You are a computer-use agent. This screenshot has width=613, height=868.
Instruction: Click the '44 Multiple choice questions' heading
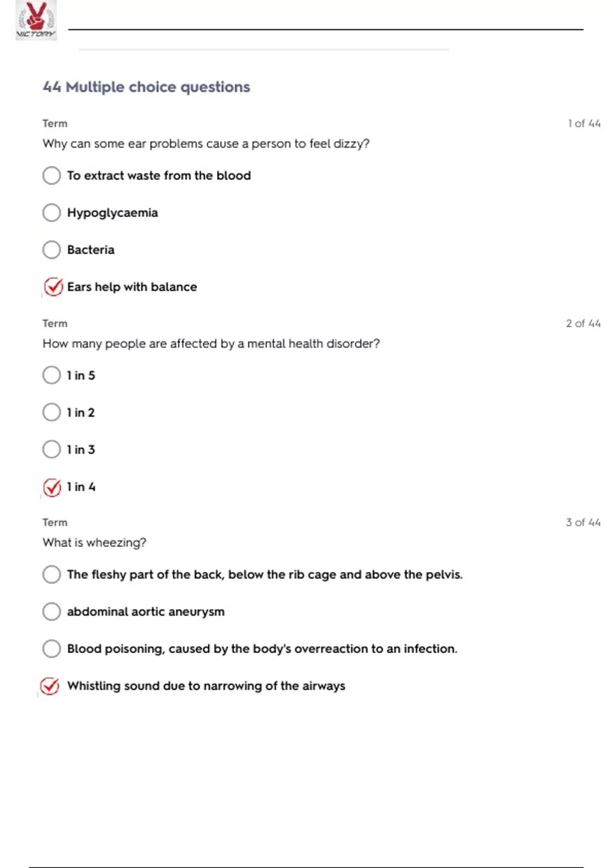tap(147, 87)
